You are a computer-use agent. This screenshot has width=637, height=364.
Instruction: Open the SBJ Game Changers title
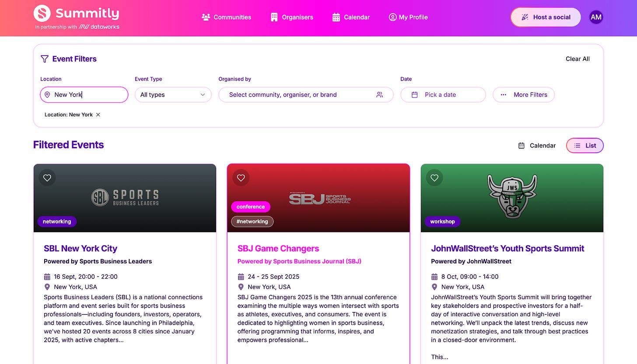click(x=278, y=248)
